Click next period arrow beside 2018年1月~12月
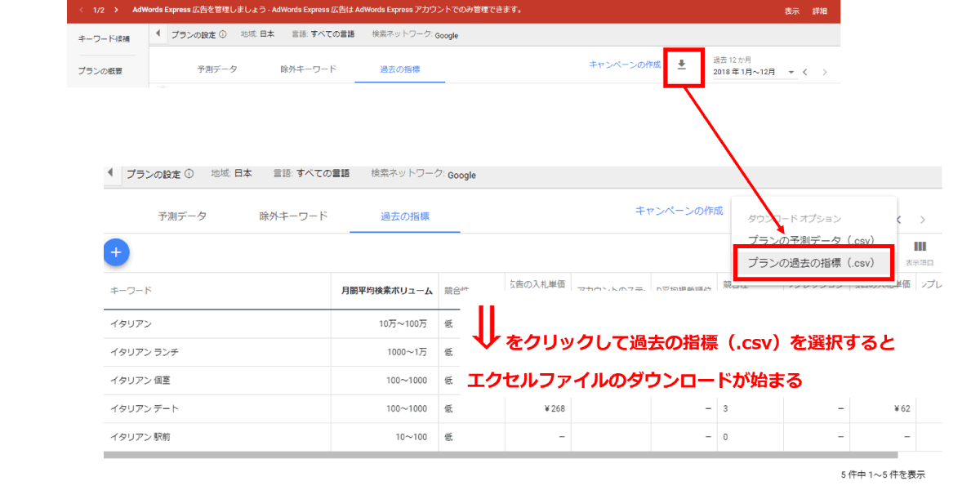Viewport: 980px width, 490px height. (x=825, y=72)
